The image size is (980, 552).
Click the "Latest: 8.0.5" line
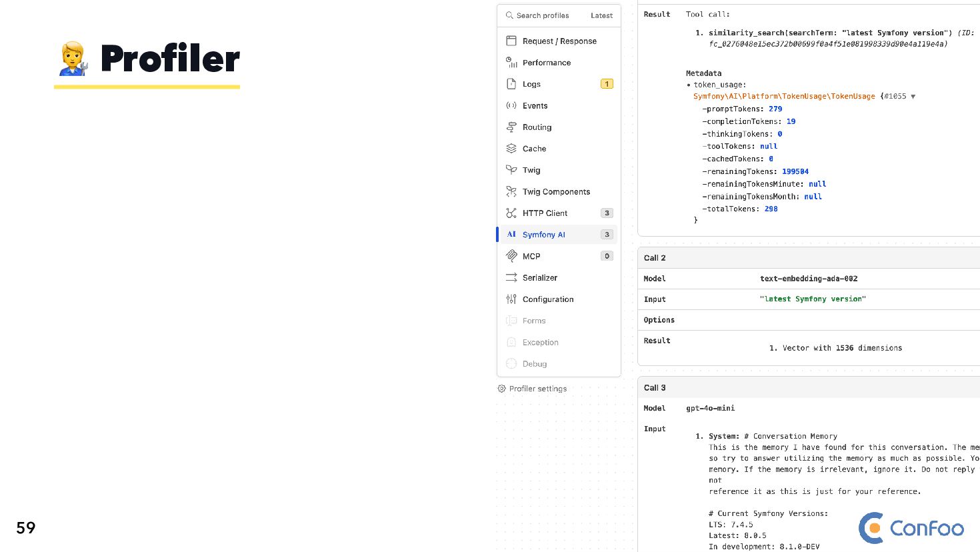(x=737, y=535)
